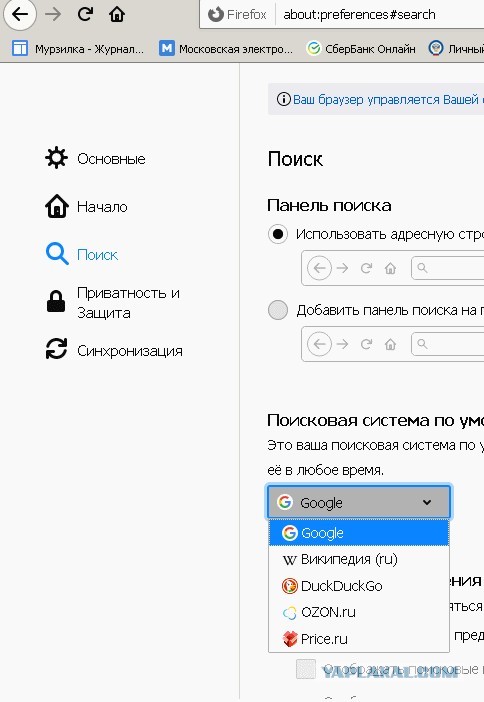Open the Ваш браузер управляется notice link
This screenshot has height=702, width=484.
pos(388,99)
